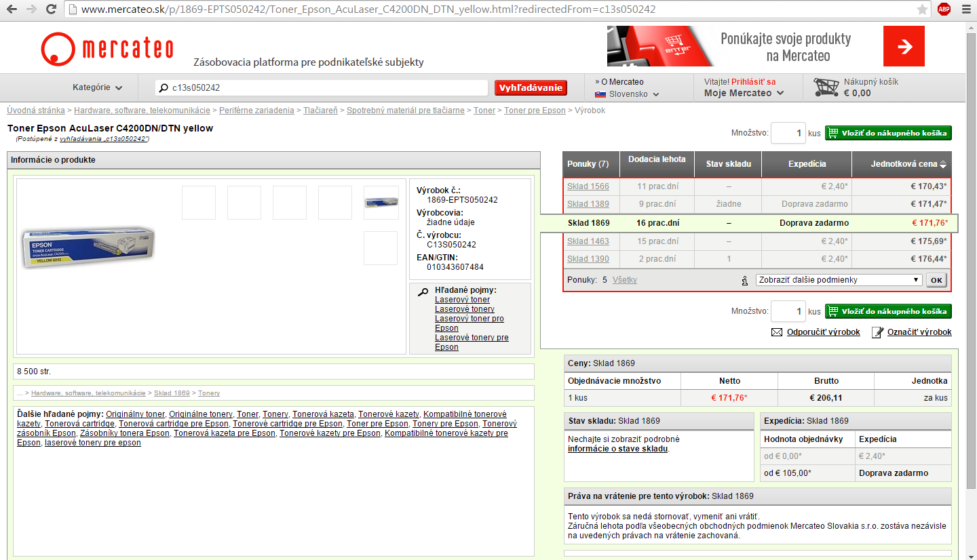This screenshot has width=977, height=560.
Task: Click the OK button next to conditions
Action: point(936,280)
